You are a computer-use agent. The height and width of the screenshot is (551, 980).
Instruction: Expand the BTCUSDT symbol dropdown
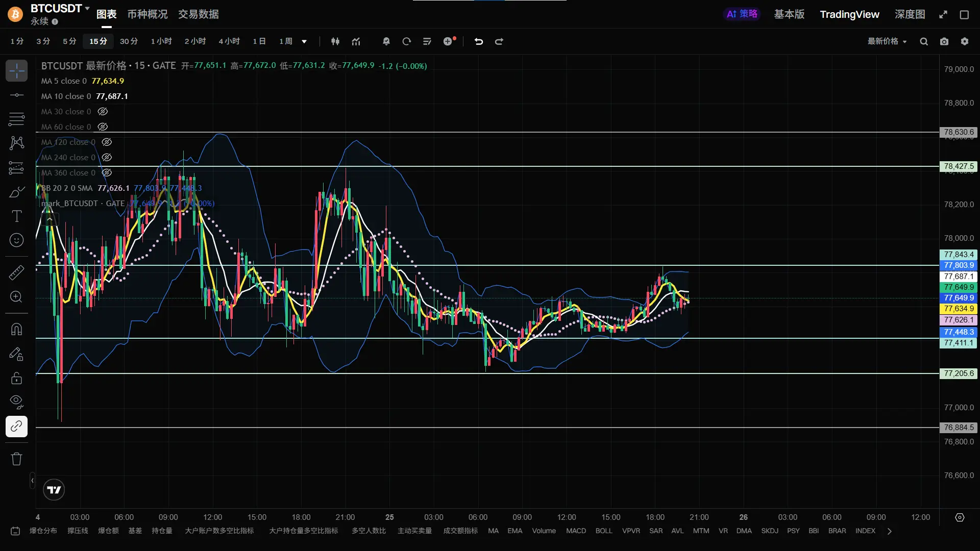(x=87, y=8)
